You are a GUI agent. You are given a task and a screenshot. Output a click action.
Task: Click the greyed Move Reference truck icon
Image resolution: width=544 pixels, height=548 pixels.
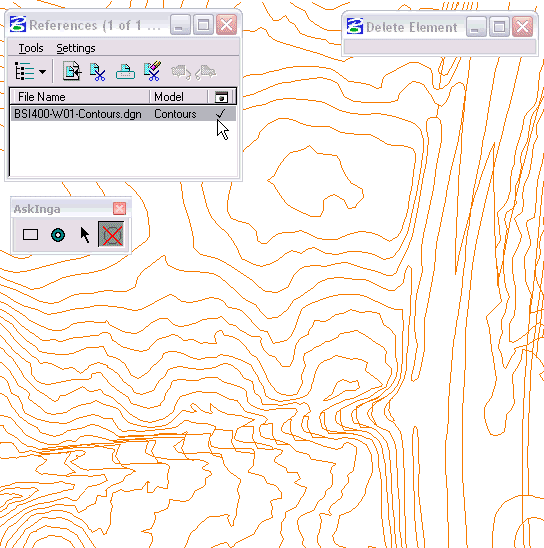coord(181,72)
